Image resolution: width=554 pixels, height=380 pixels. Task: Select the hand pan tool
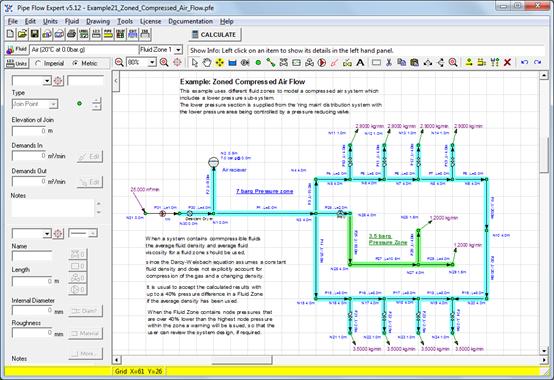(x=207, y=63)
